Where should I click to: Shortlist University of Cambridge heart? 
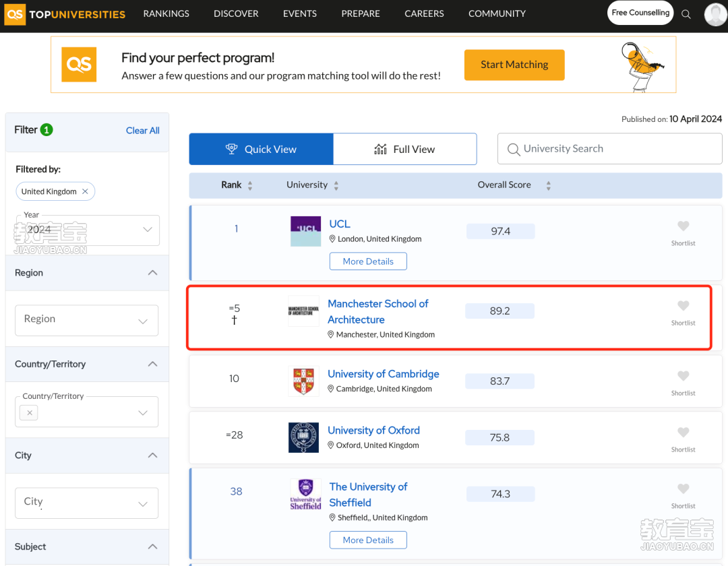click(683, 376)
